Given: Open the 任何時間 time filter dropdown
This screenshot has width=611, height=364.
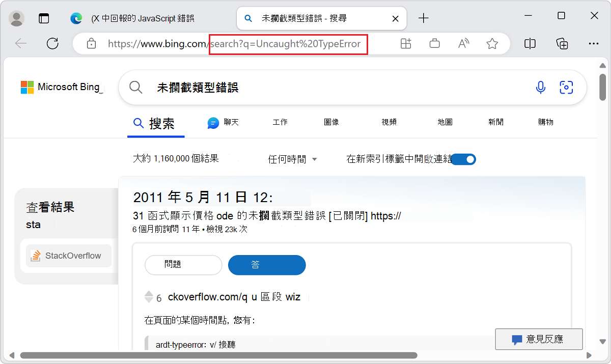Looking at the screenshot, I should pos(293,159).
